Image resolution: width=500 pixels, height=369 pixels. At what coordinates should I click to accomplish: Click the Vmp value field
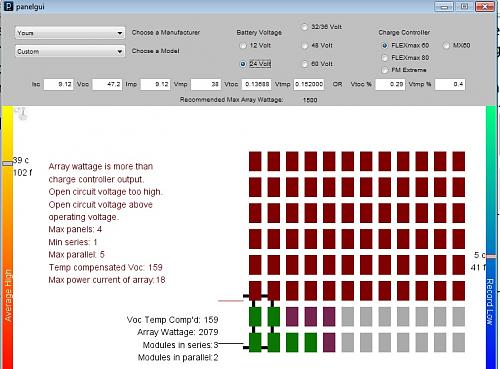tap(206, 84)
